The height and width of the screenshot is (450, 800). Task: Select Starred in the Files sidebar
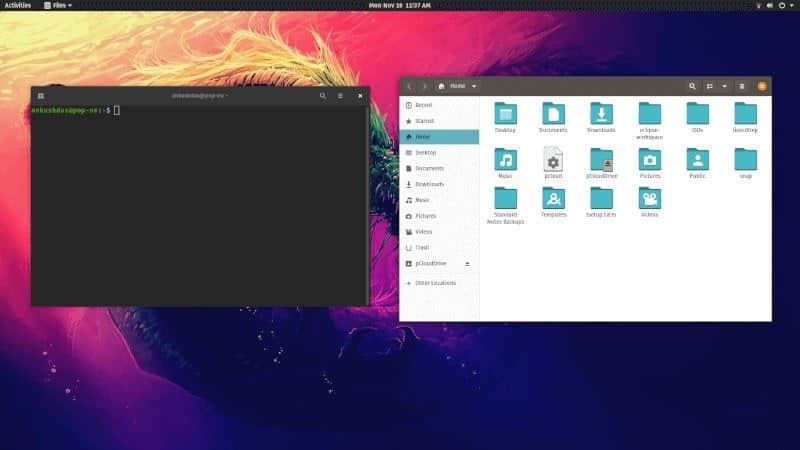(x=424, y=120)
